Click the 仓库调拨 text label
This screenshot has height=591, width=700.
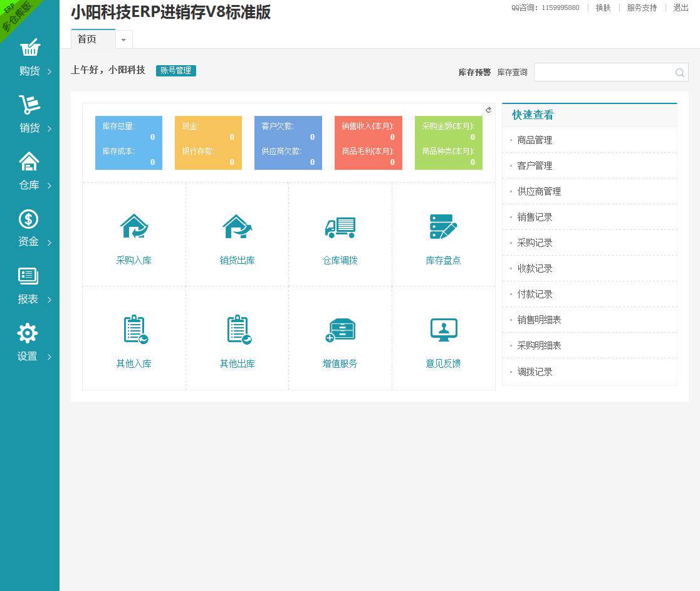(340, 260)
